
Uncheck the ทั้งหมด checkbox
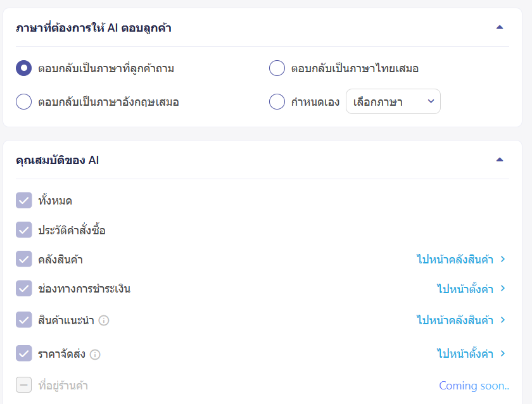click(x=23, y=200)
